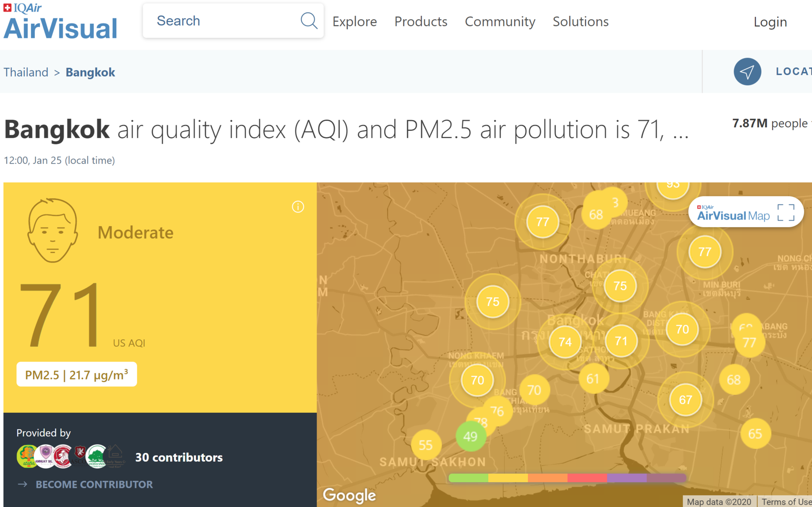This screenshot has height=507, width=812.
Task: Click the search magnifier icon
Action: [x=309, y=21]
